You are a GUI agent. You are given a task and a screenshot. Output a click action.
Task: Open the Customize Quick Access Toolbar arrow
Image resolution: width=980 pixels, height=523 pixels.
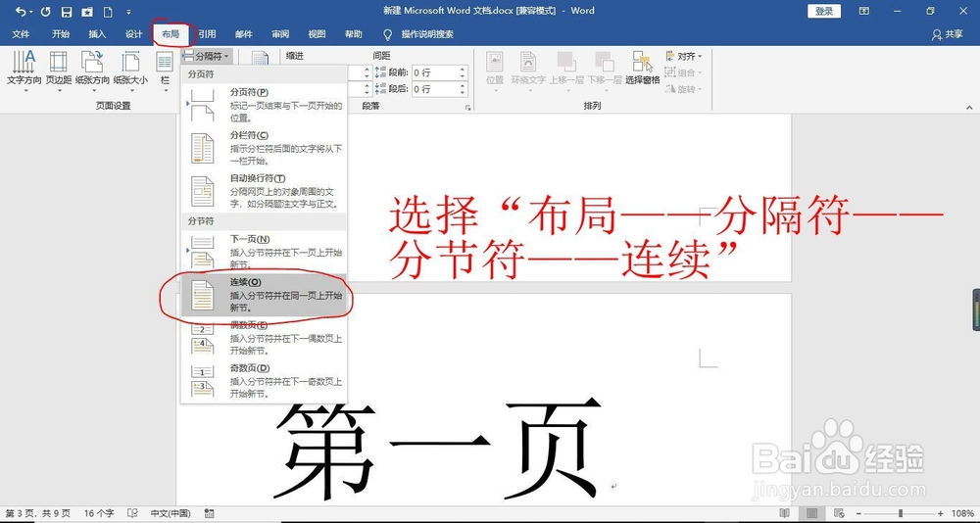128,11
